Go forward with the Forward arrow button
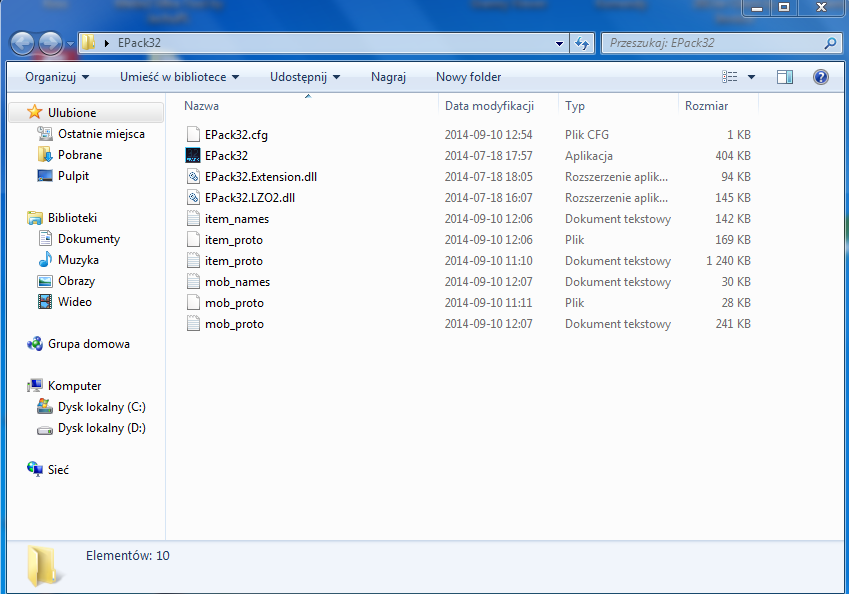The image size is (849, 594). 51,43
